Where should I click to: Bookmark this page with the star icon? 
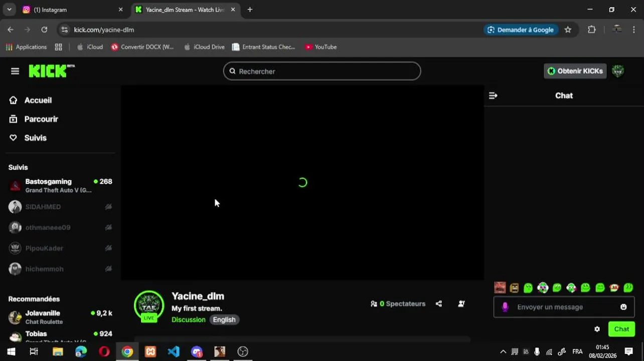pyautogui.click(x=568, y=30)
